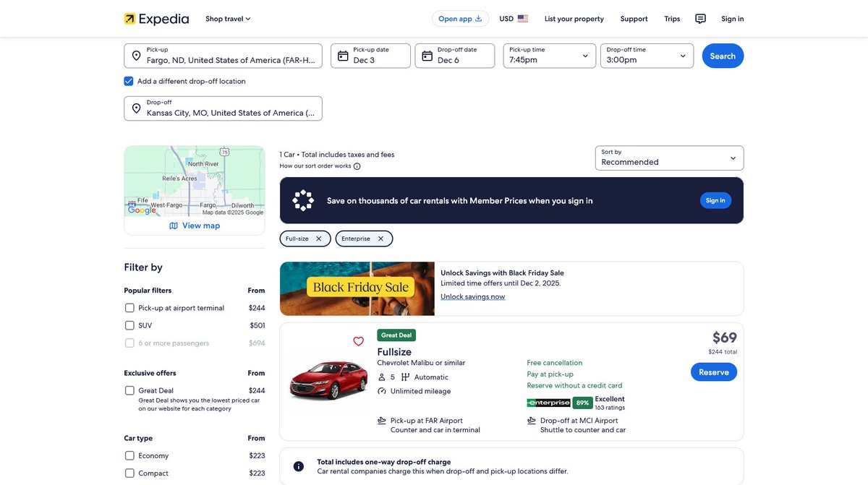Screen dimensions: 868x485
Task: Click the app download icon beside Open app
Action: coord(477,18)
